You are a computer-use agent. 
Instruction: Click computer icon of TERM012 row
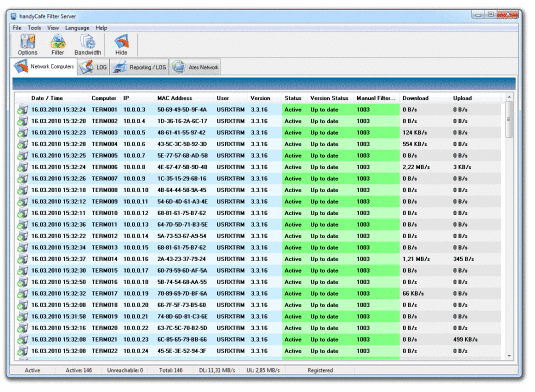click(x=23, y=236)
